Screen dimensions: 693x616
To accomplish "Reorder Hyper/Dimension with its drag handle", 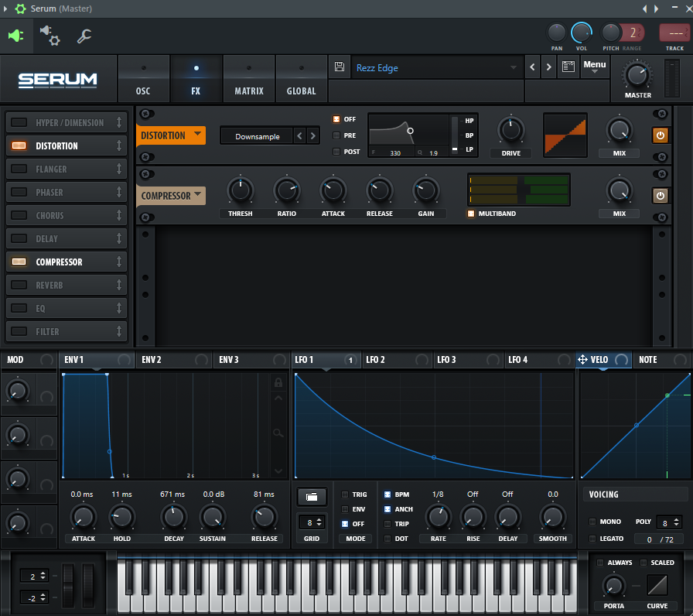I will pyautogui.click(x=119, y=122).
